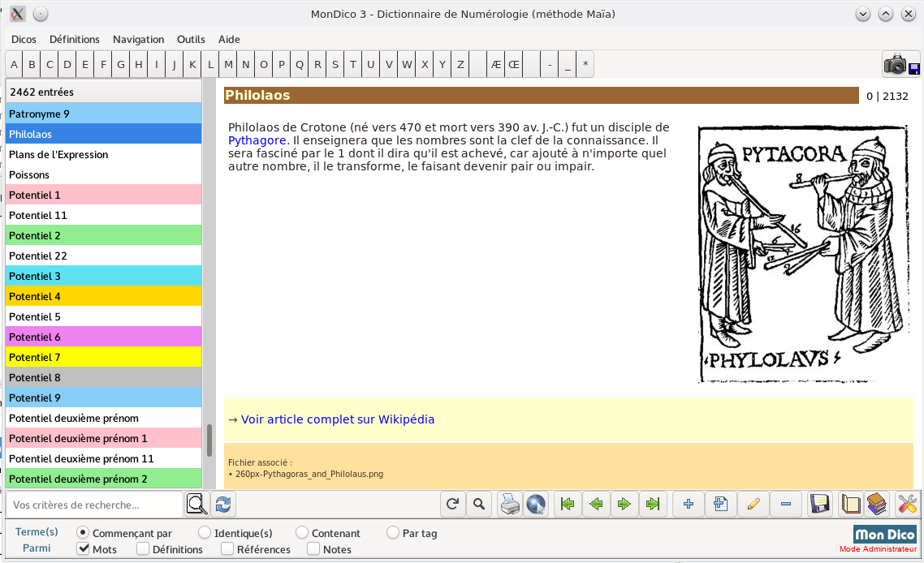Select yellow Potentiel 7 entry in list
The image size is (924, 563).
point(103,357)
